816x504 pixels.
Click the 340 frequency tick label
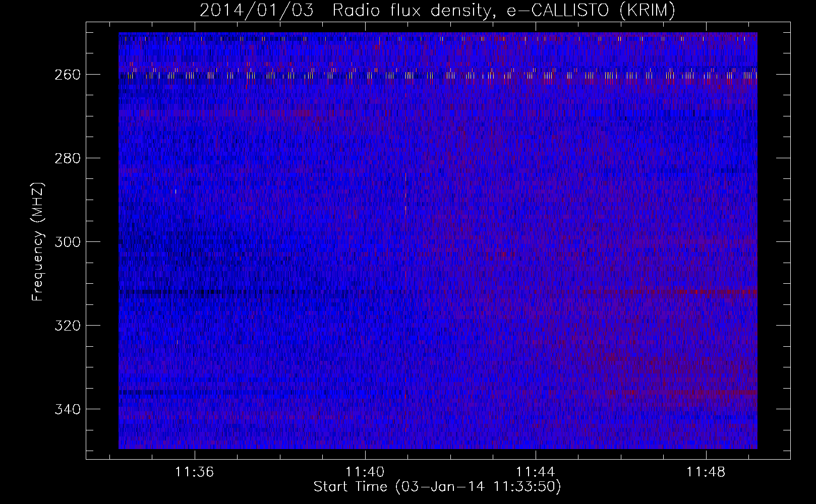pyautogui.click(x=67, y=409)
